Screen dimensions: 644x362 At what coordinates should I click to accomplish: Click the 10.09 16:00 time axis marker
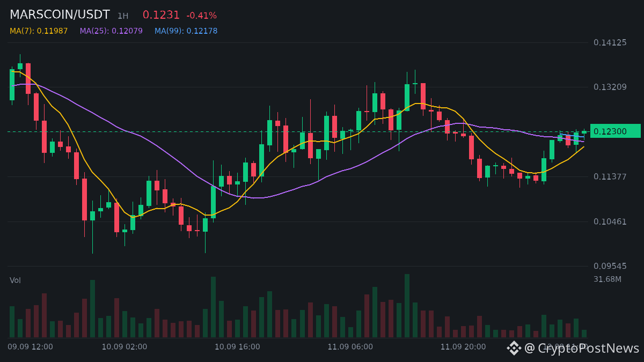237,346
